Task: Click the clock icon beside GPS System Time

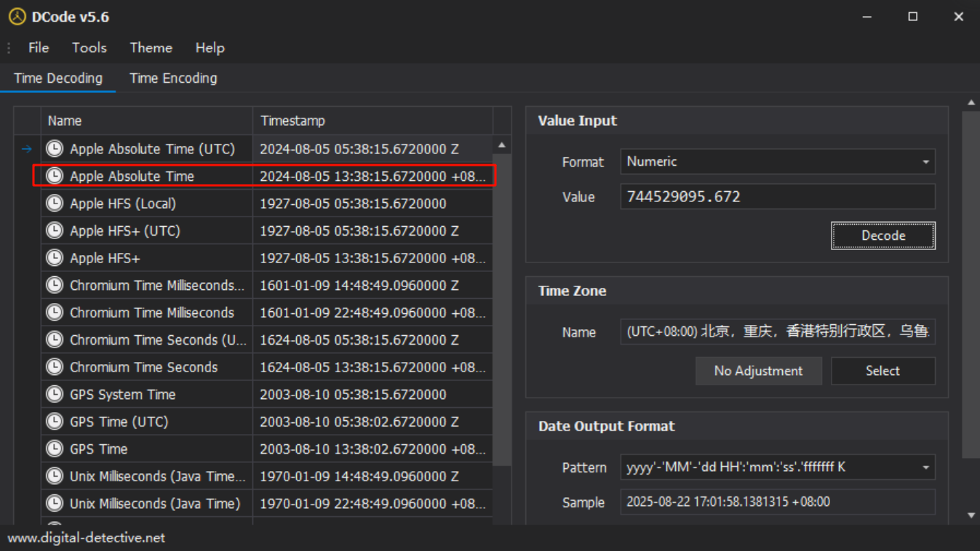Action: coord(55,394)
